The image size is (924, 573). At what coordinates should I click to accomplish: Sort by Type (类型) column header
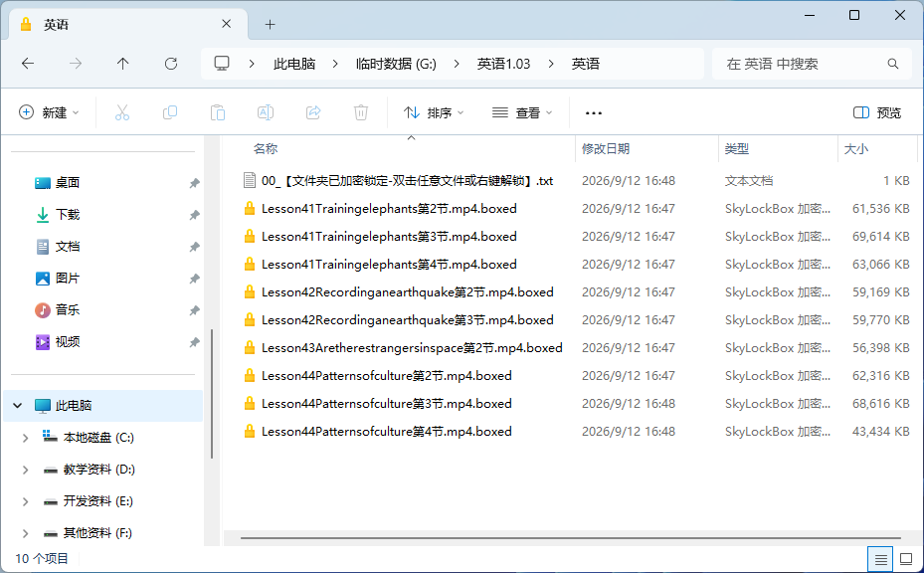pyautogui.click(x=737, y=149)
